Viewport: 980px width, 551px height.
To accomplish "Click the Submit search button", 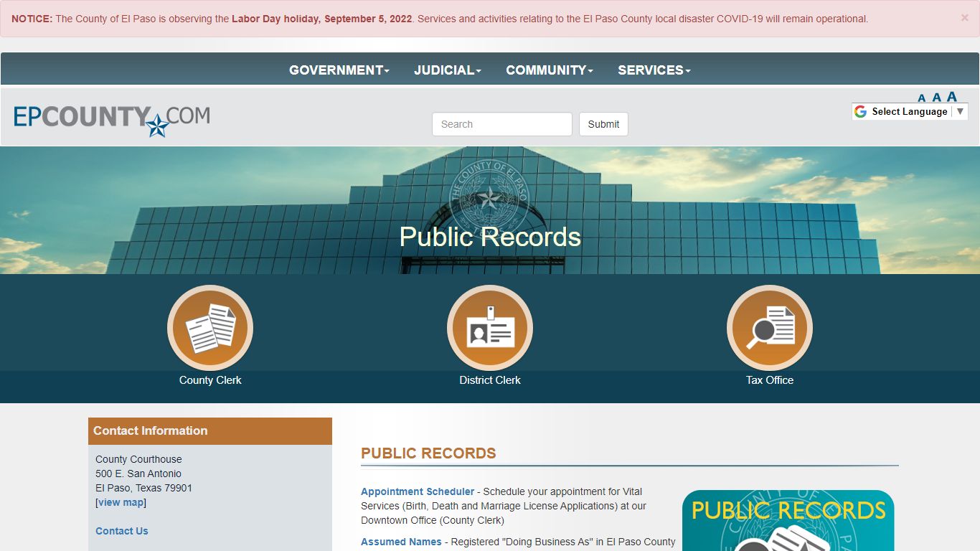I will click(x=603, y=124).
